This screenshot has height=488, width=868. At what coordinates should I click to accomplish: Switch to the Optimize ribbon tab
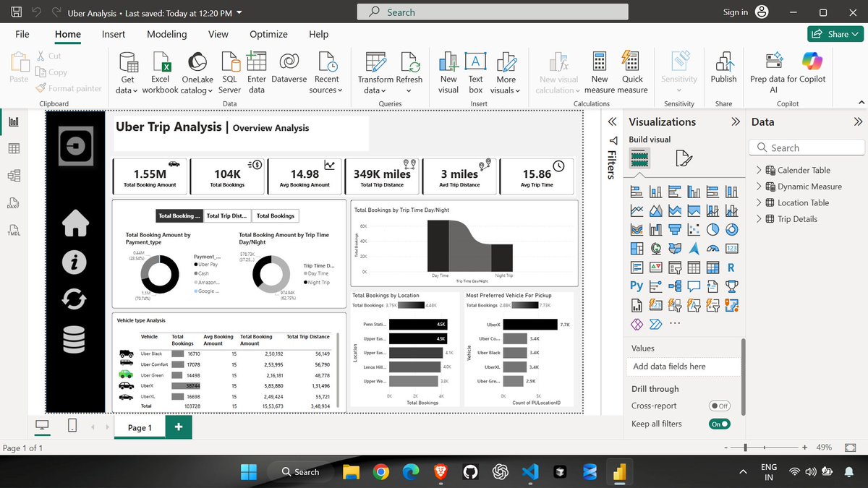click(x=268, y=34)
